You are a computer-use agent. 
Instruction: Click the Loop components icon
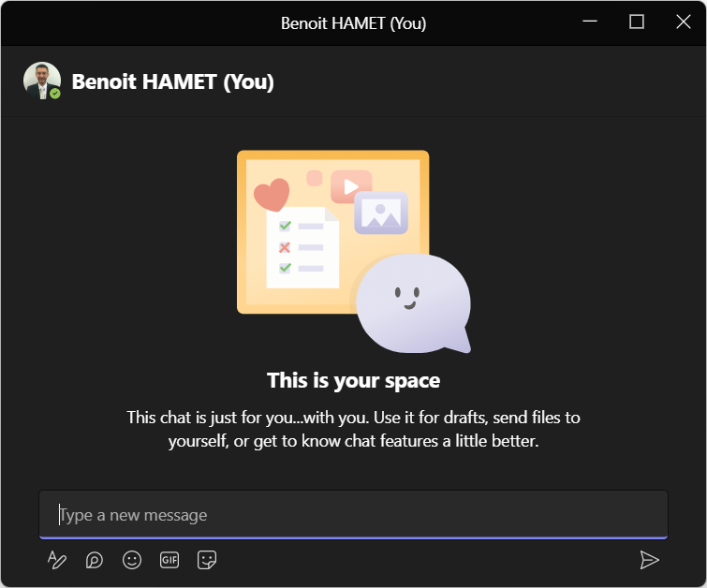coord(94,560)
